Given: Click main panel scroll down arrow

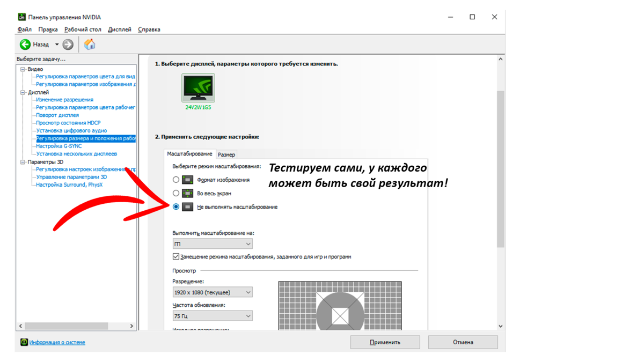Looking at the screenshot, I should click(x=500, y=326).
